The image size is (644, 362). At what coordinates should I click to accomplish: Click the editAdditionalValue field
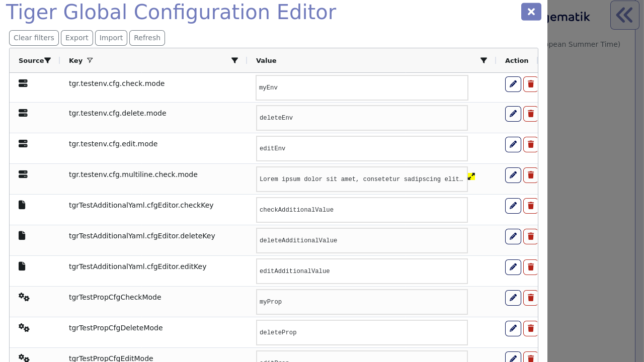tap(362, 271)
